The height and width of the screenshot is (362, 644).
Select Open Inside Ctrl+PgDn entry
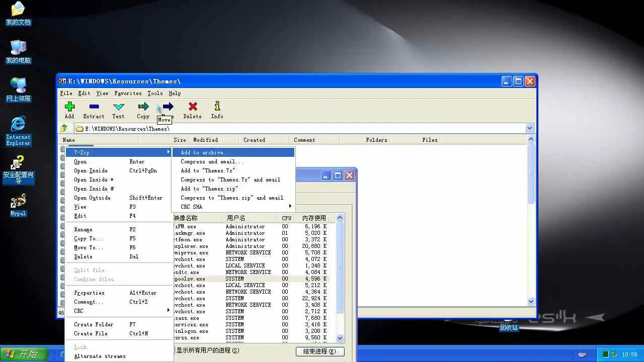(119, 170)
